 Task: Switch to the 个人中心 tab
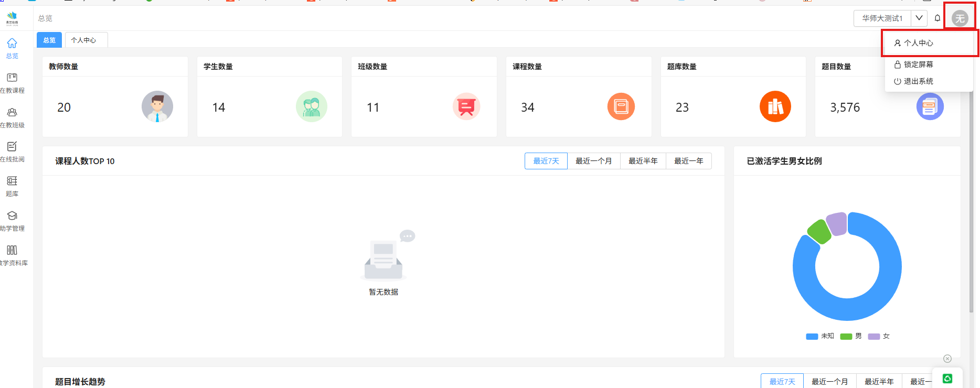click(83, 40)
